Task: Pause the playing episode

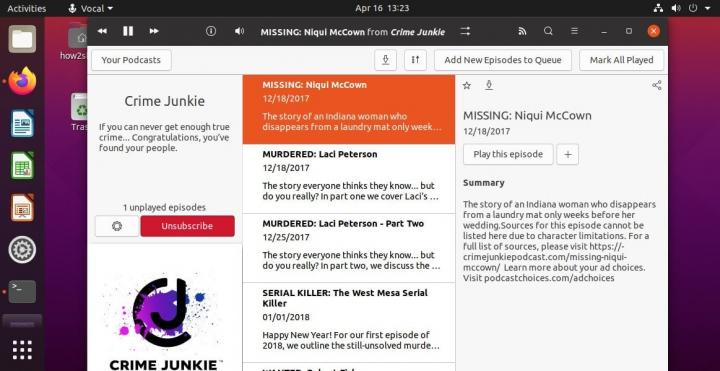Action: coord(128,31)
